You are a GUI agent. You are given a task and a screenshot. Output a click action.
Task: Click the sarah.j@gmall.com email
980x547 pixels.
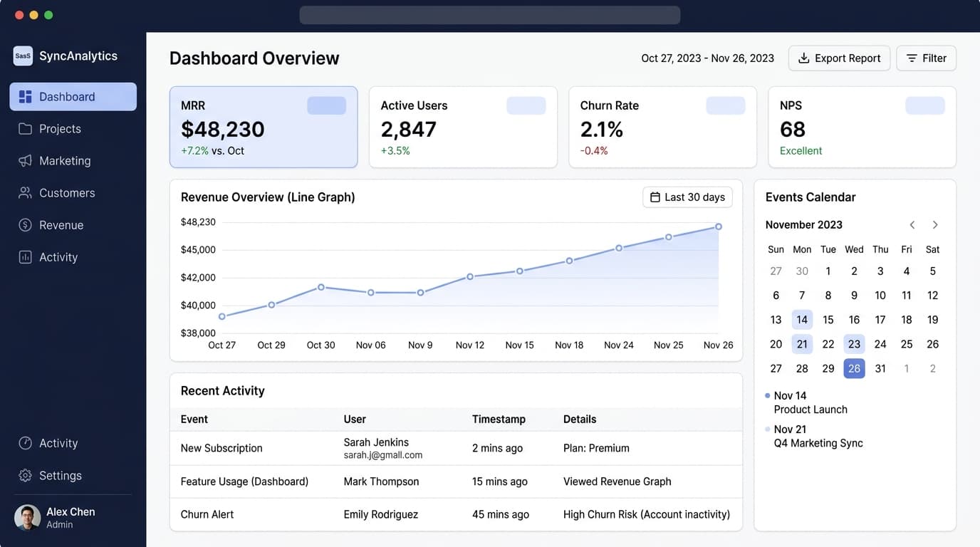click(x=383, y=455)
